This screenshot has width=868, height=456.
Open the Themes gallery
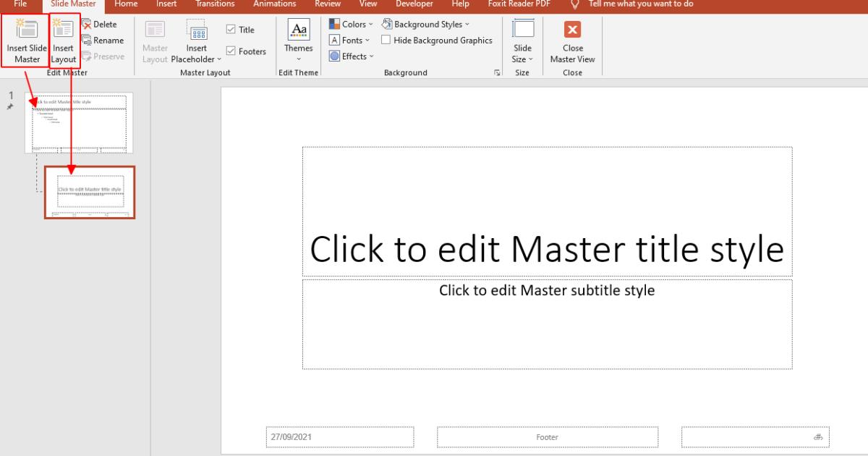298,40
